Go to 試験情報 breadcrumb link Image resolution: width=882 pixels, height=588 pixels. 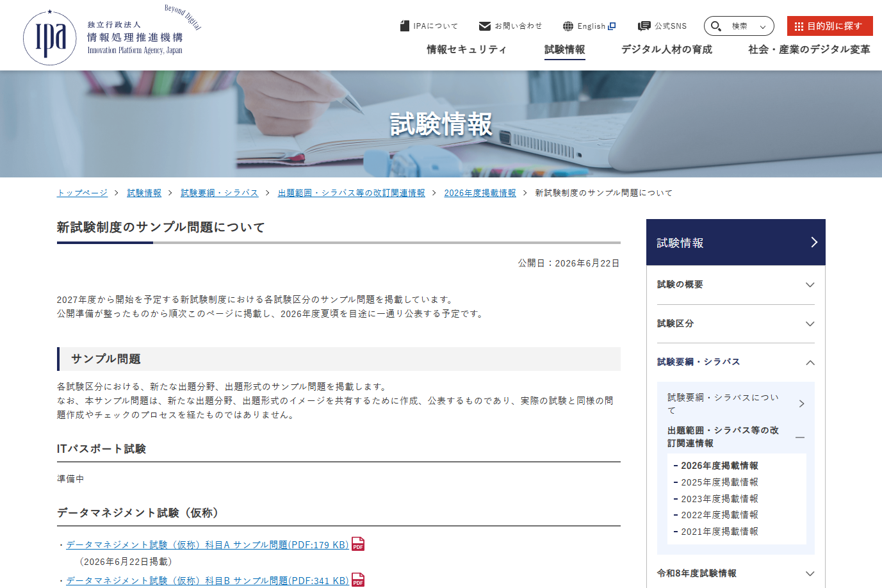click(144, 193)
